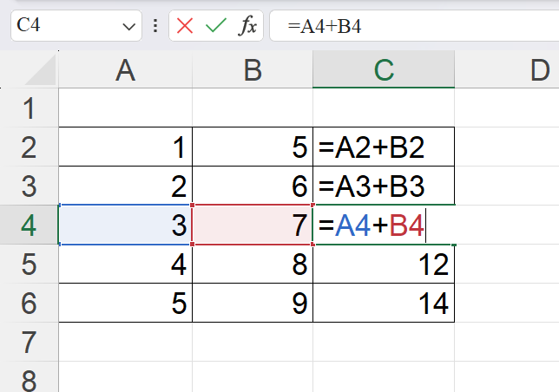Click cell C3 containing =A3+B3
This screenshot has height=392, width=559.
(384, 187)
